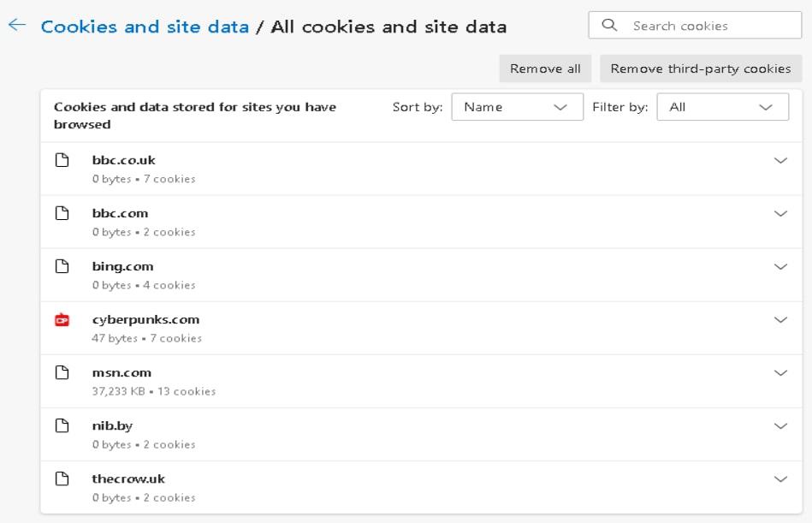The height and width of the screenshot is (523, 812).
Task: Click the 'All cookies and site data' heading
Action: [x=389, y=27]
